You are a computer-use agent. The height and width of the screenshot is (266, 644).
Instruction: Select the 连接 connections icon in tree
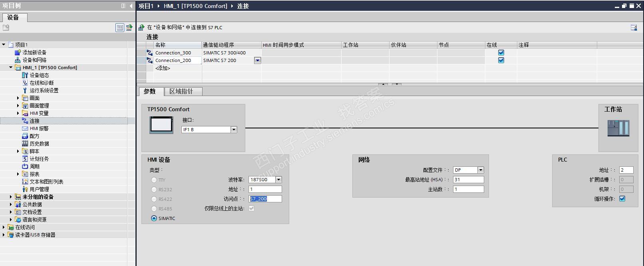25,121
